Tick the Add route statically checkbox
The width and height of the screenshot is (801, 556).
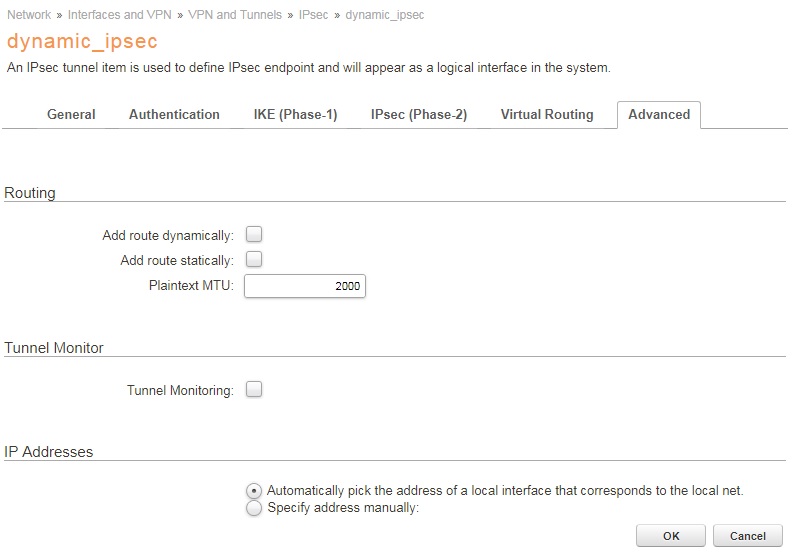pos(254,260)
